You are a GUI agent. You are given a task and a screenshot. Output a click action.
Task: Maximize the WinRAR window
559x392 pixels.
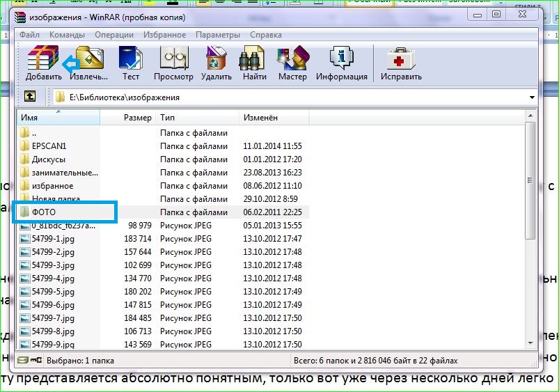(496, 14)
